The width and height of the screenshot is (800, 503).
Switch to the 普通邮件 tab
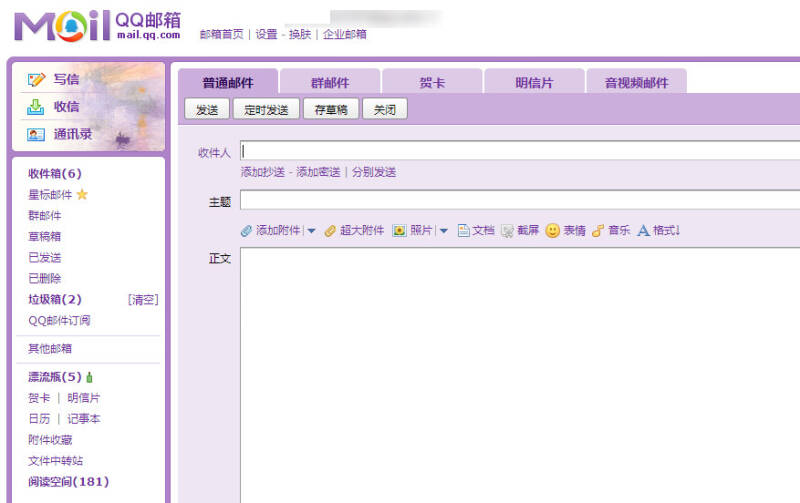click(x=228, y=82)
